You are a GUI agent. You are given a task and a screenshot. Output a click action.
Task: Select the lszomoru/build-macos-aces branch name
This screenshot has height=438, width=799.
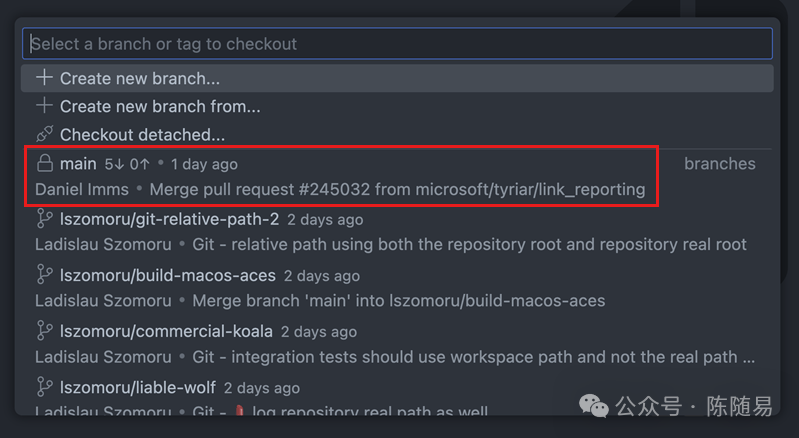coord(168,275)
